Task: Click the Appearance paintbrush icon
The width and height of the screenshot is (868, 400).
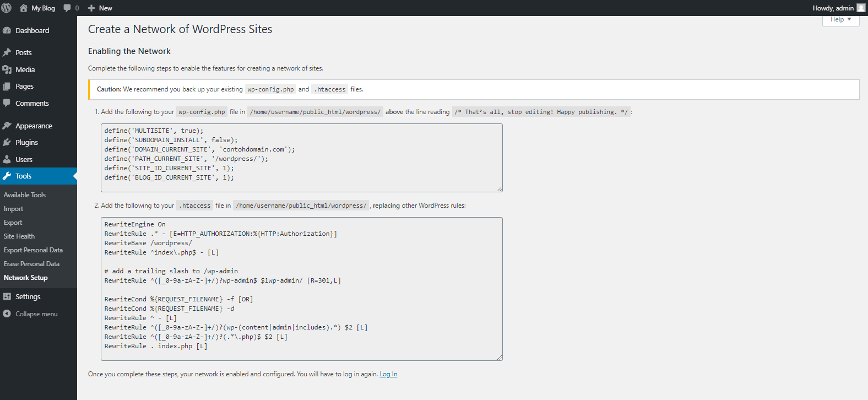Action: 7,126
